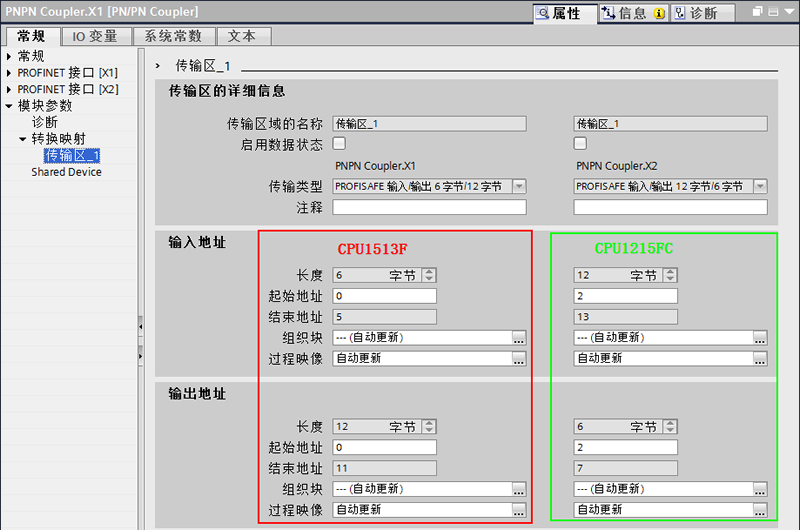Click X1 传输区域的名称 field
Screen dimensions: 800x530
pyautogui.click(x=429, y=124)
